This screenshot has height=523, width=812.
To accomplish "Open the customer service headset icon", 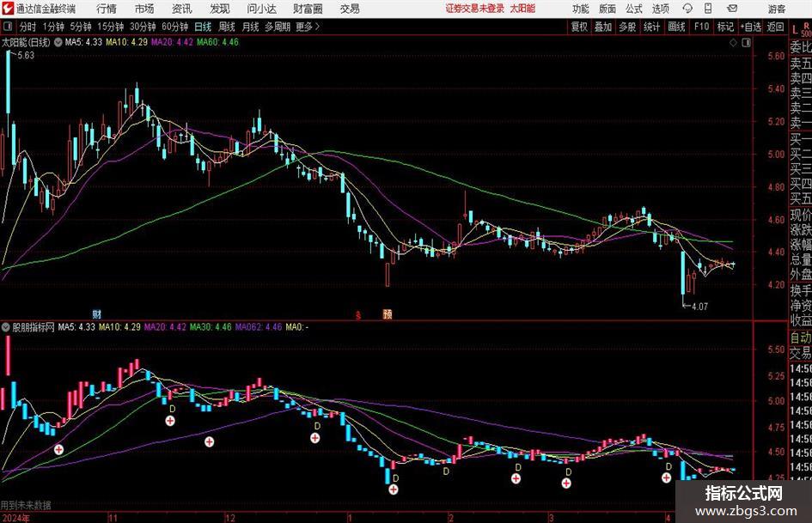I will pyautogui.click(x=687, y=9).
